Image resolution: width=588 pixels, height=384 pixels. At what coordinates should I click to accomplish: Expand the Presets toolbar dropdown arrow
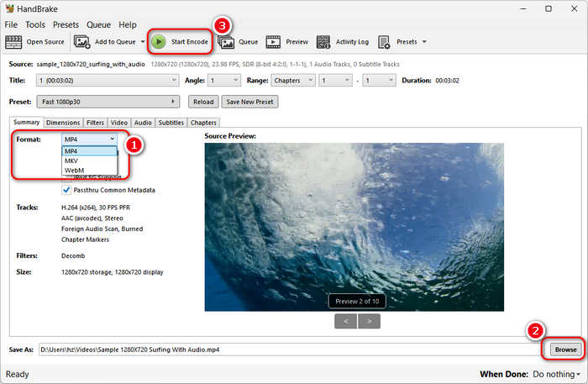tap(424, 42)
